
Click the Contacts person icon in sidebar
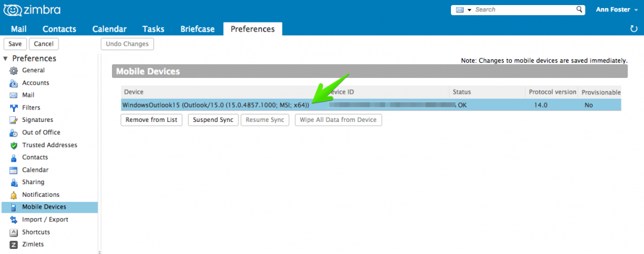tap(14, 158)
